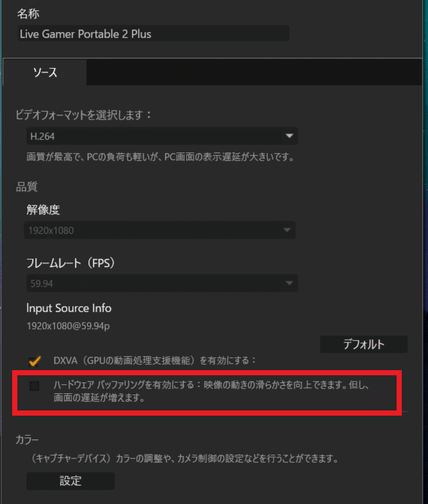Click the Input Source Info label

click(x=68, y=308)
